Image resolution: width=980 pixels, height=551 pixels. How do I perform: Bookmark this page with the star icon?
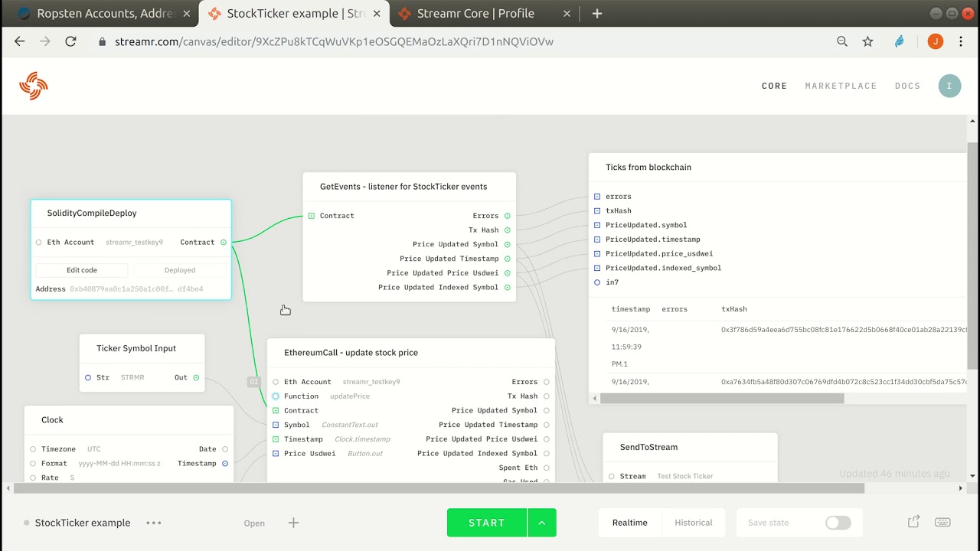(867, 41)
